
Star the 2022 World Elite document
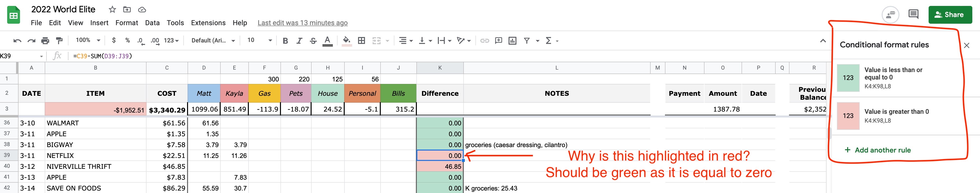112,9
